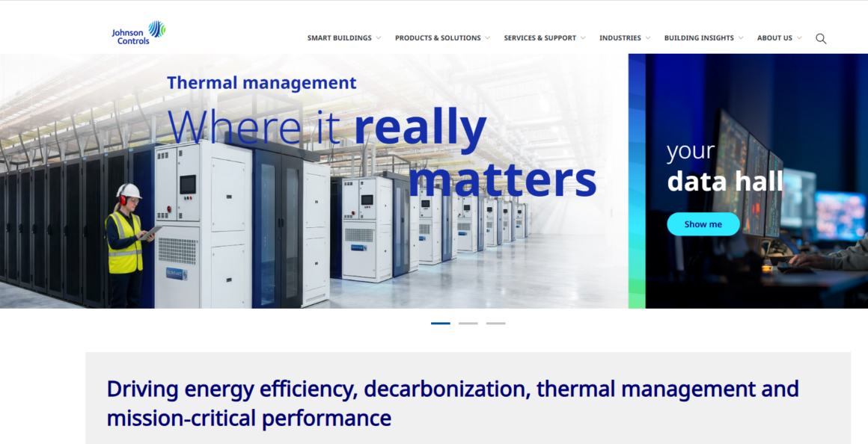Expand the chevron beside Smart Buildings
Image resolution: width=868 pixels, height=444 pixels.
(379, 38)
